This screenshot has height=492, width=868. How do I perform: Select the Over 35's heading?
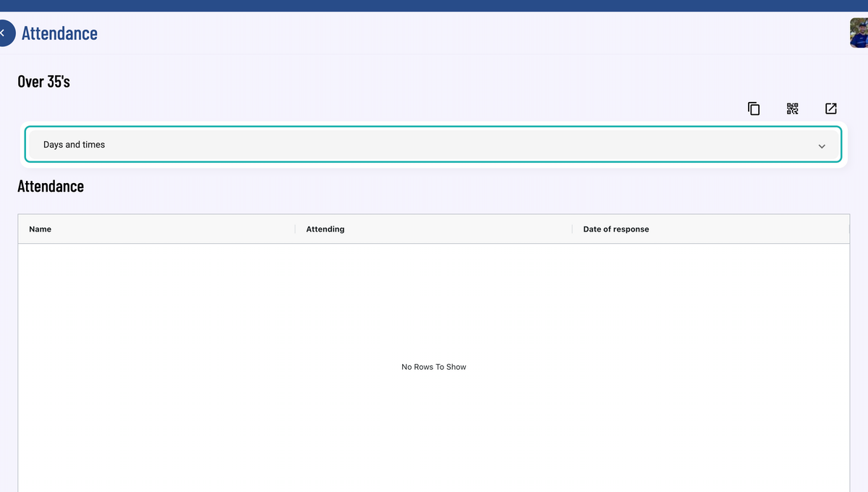(43, 81)
